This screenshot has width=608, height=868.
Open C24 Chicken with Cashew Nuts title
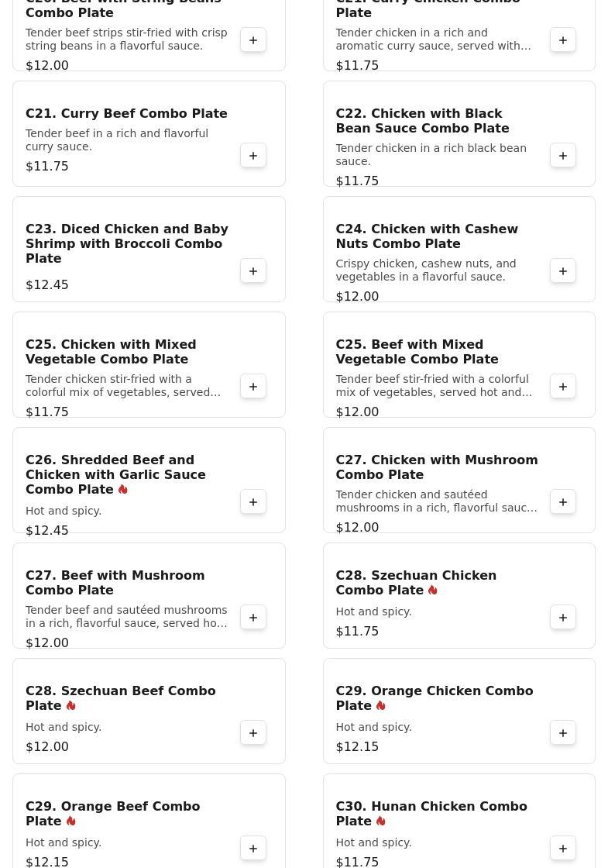(426, 236)
